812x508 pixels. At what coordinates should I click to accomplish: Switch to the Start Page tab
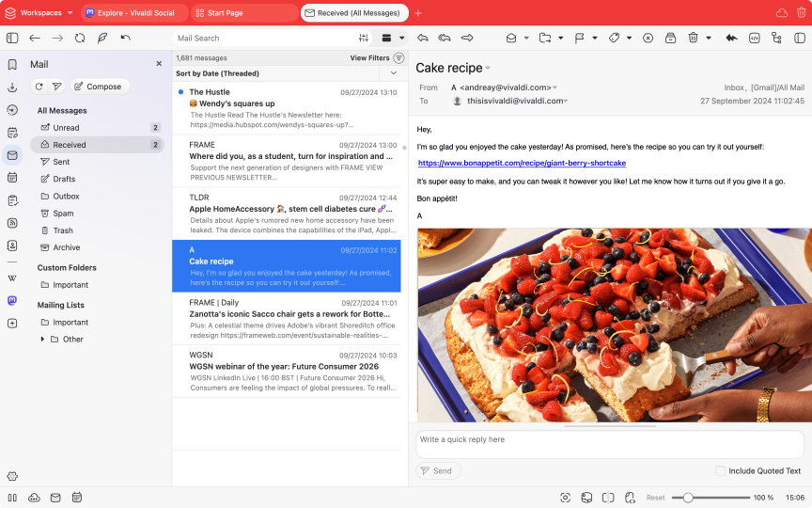pyautogui.click(x=244, y=13)
